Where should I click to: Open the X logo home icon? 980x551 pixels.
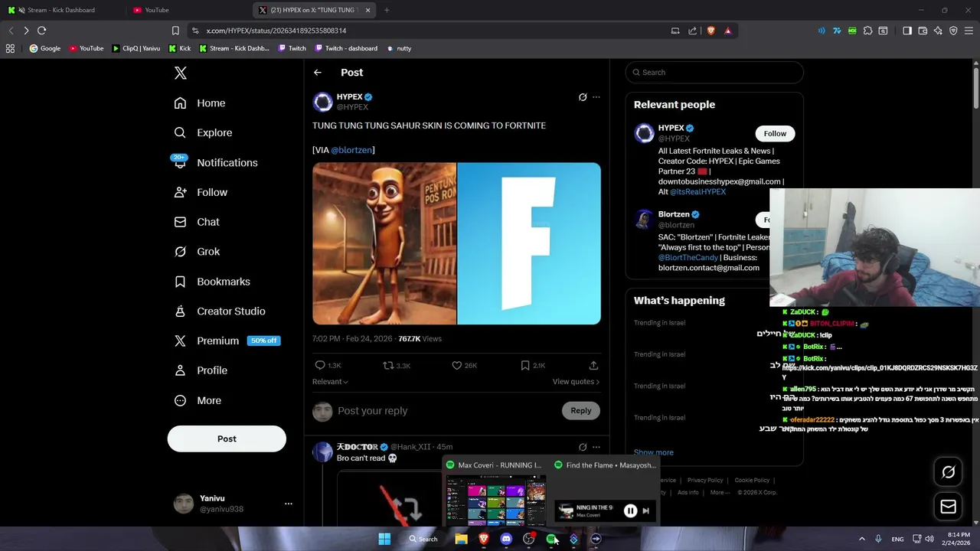coord(180,73)
